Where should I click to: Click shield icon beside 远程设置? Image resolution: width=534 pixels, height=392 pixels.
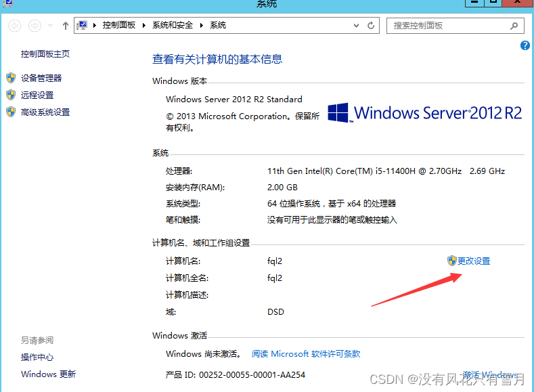pos(11,95)
